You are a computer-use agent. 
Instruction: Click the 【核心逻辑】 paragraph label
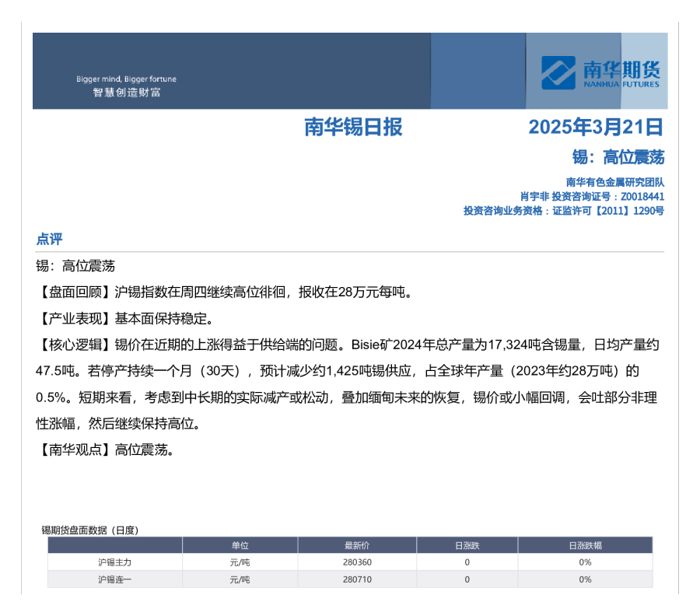75,345
